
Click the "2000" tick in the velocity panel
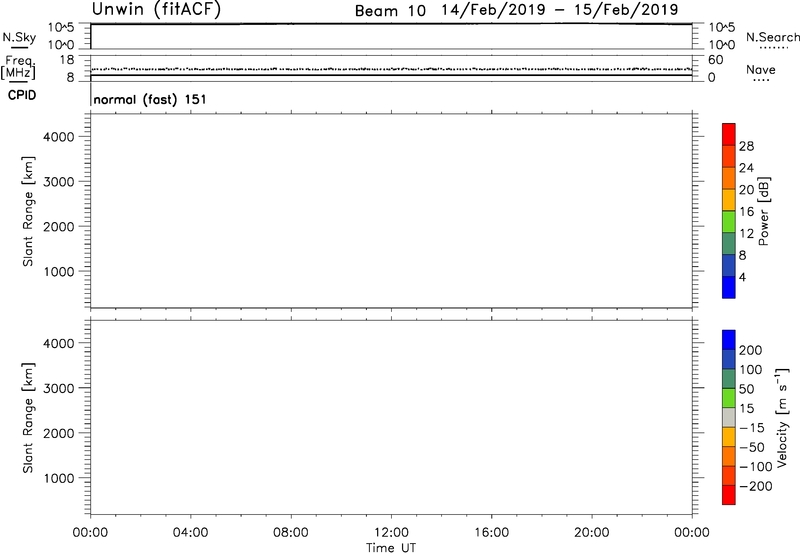click(59, 433)
